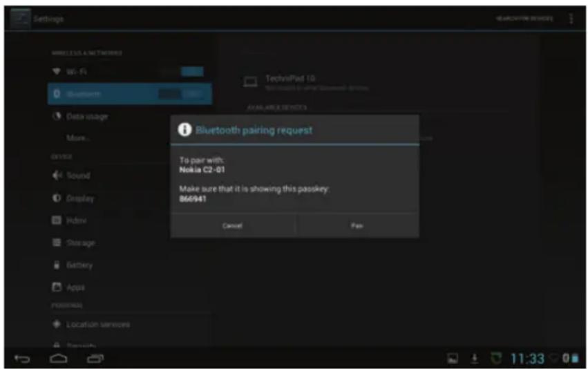Screen dimensions: 588x369
Task: Cancel the Bluetooth pairing request
Action: pyautogui.click(x=232, y=225)
